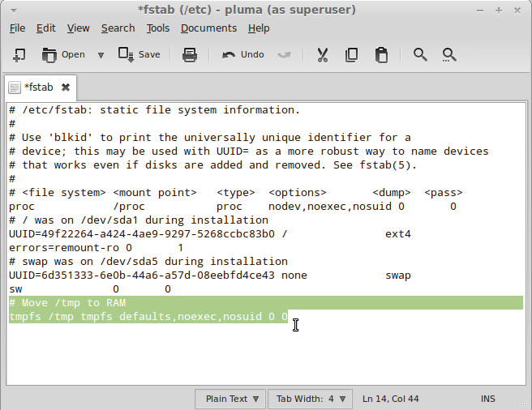Close the pluma window

[x=517, y=11]
